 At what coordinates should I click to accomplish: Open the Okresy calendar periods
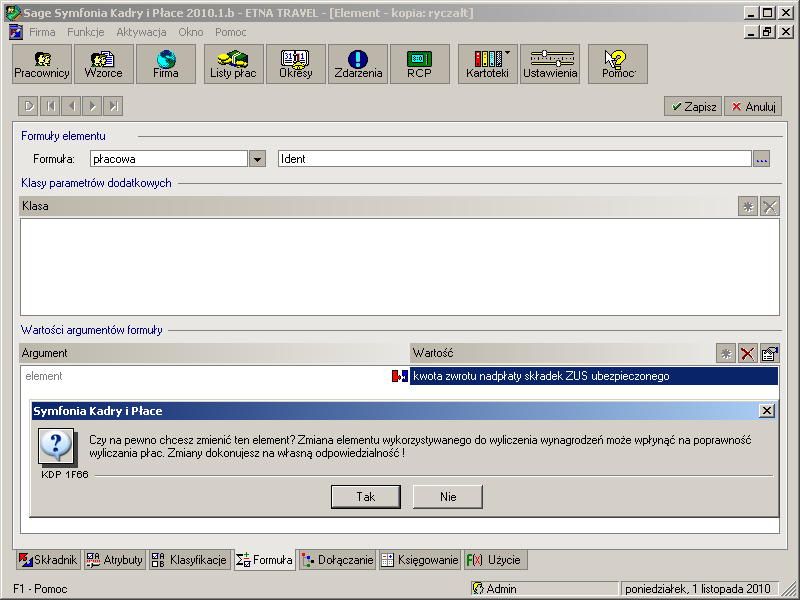pos(296,64)
